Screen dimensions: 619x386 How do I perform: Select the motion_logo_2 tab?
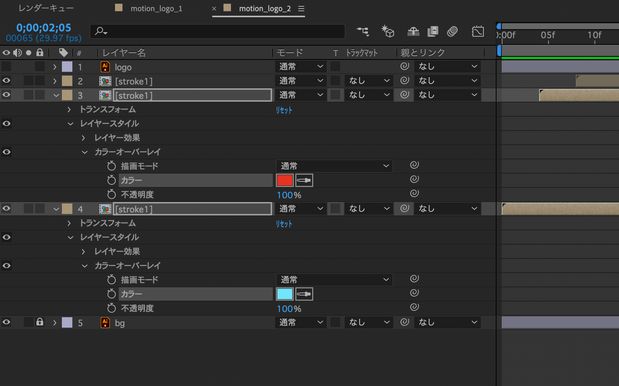[x=264, y=8]
